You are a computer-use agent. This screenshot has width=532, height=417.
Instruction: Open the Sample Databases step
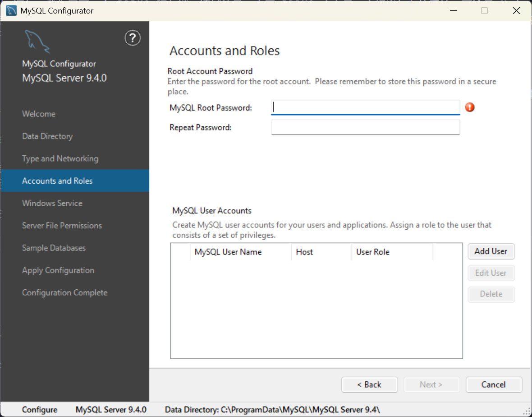54,248
